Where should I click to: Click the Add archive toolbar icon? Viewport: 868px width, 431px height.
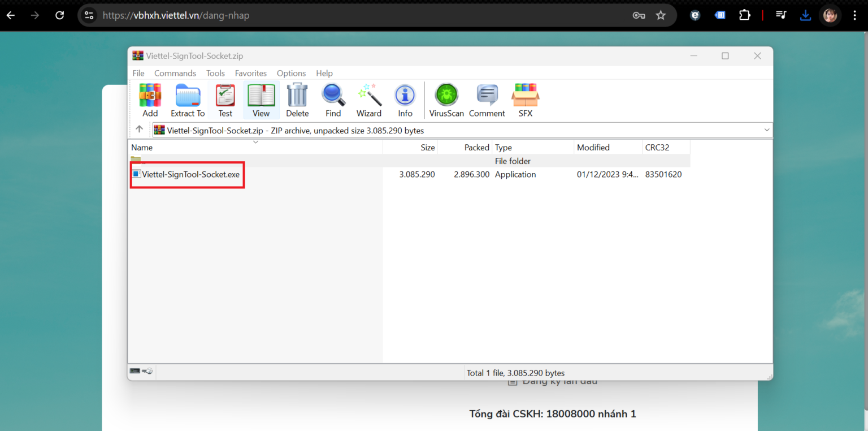[x=150, y=100]
